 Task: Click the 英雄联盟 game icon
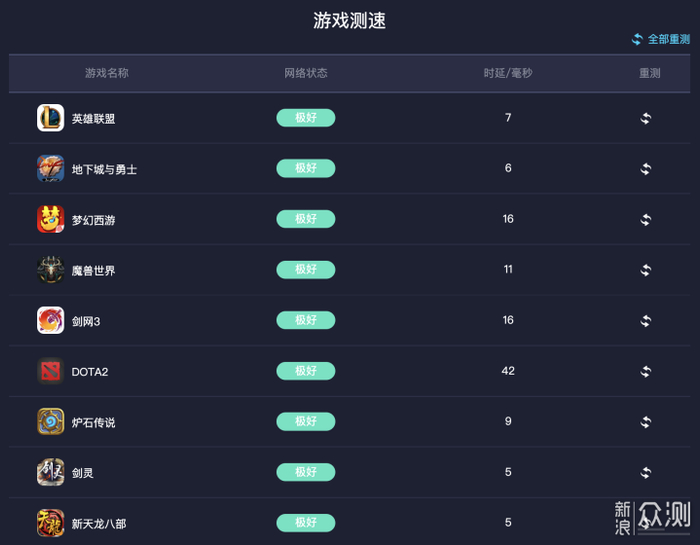tap(51, 118)
